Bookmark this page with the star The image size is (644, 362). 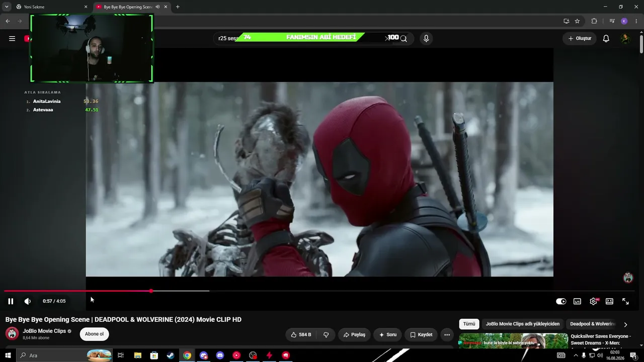click(577, 21)
